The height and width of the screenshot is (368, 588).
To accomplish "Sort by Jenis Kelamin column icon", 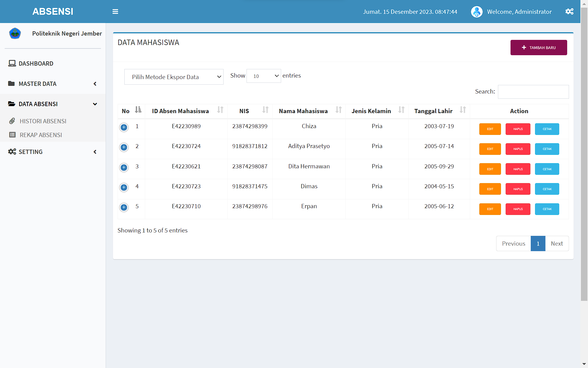I will (401, 109).
